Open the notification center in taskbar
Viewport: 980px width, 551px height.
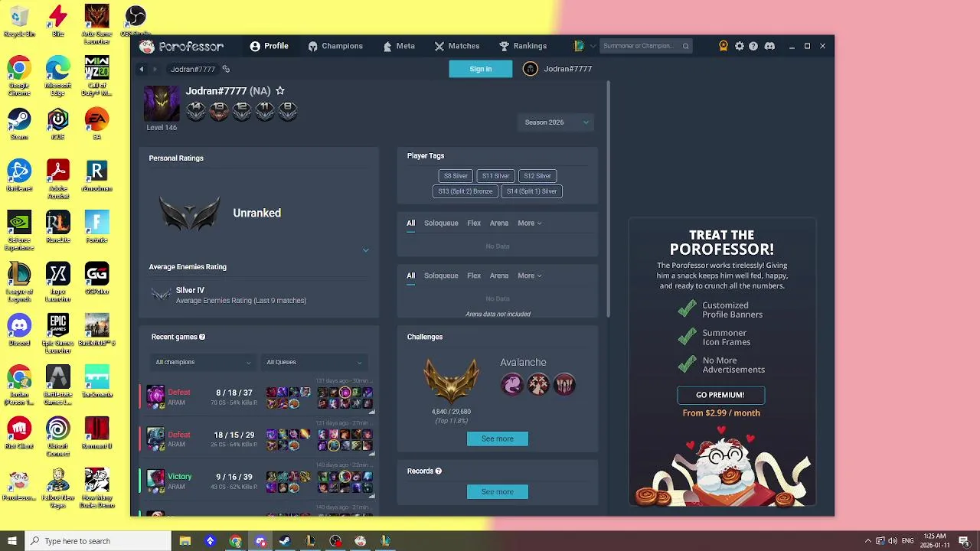click(964, 541)
